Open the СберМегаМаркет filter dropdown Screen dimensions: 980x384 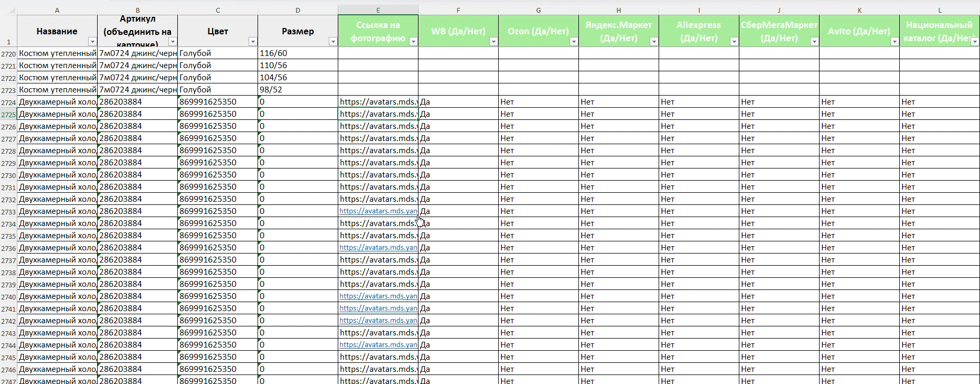coord(814,42)
